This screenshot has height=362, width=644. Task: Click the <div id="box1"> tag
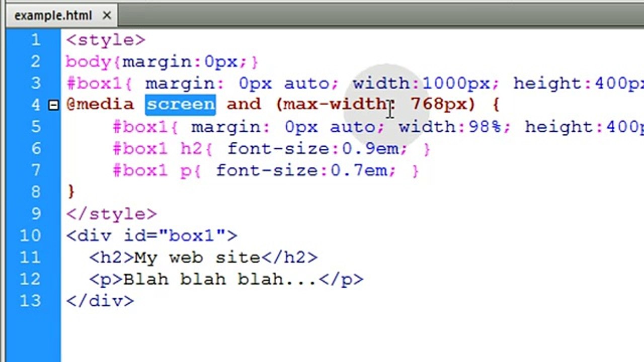151,236
